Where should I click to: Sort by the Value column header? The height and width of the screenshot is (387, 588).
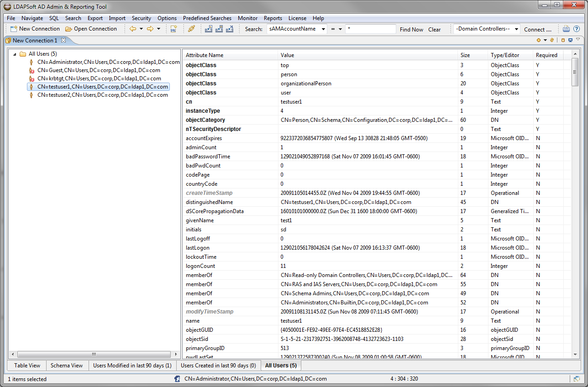tap(368, 55)
